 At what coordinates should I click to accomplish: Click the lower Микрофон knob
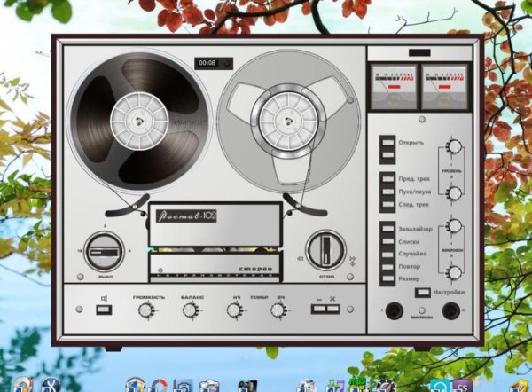(x=454, y=272)
